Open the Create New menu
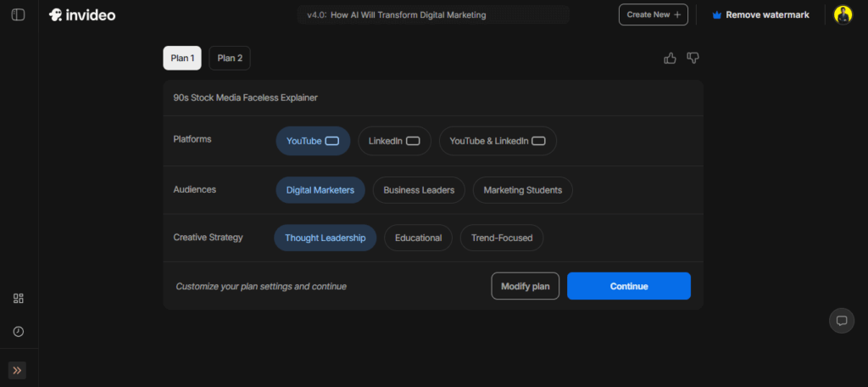The image size is (868, 387). pyautogui.click(x=653, y=14)
